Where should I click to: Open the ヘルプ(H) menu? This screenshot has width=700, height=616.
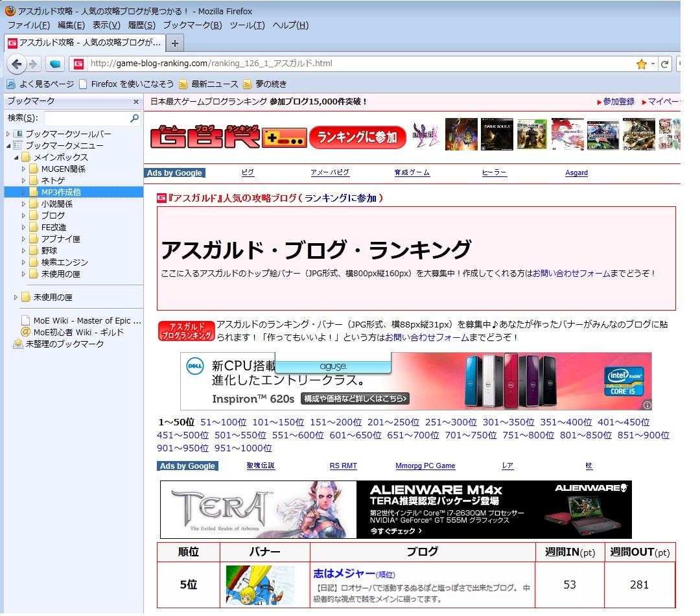[x=290, y=25]
